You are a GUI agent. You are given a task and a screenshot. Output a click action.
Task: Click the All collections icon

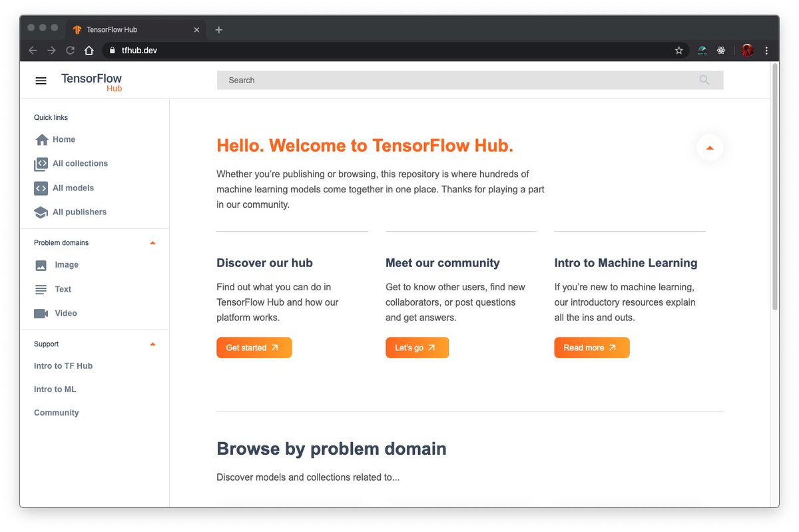[41, 164]
